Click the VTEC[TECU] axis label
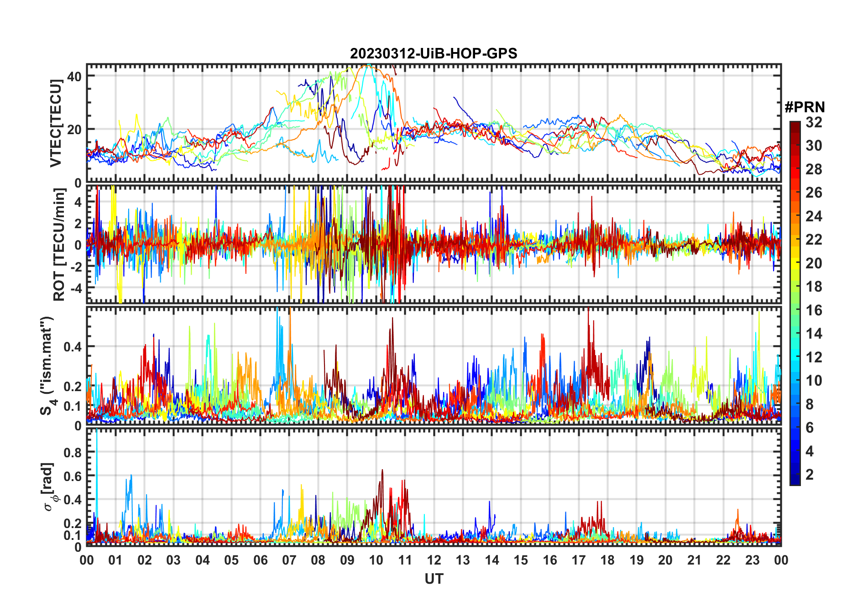868x607 pixels. tap(56, 123)
